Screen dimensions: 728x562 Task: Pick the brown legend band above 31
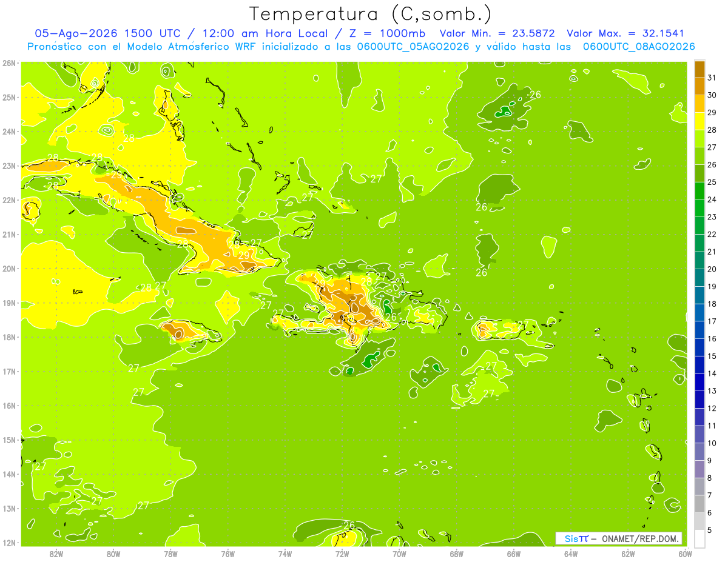click(x=699, y=70)
